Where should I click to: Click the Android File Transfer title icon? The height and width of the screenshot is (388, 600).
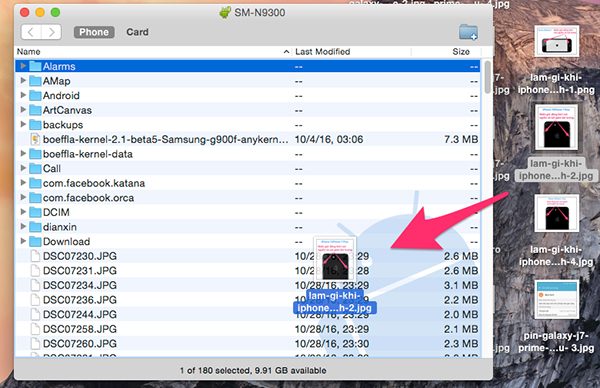pyautogui.click(x=225, y=12)
